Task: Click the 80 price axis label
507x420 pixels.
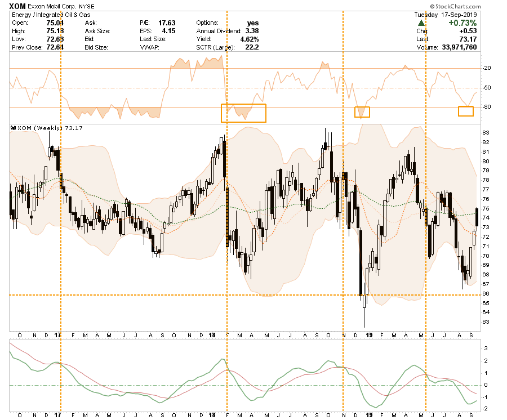Action: click(486, 161)
